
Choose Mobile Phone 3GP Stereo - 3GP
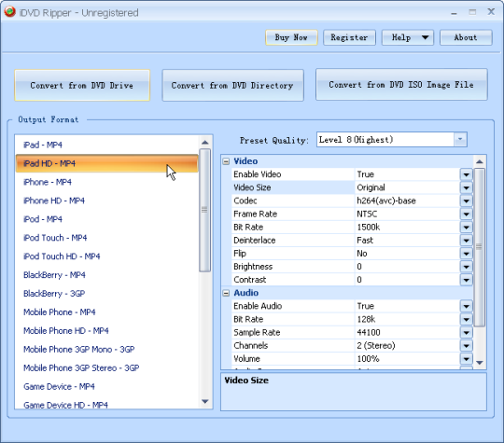[x=81, y=367]
